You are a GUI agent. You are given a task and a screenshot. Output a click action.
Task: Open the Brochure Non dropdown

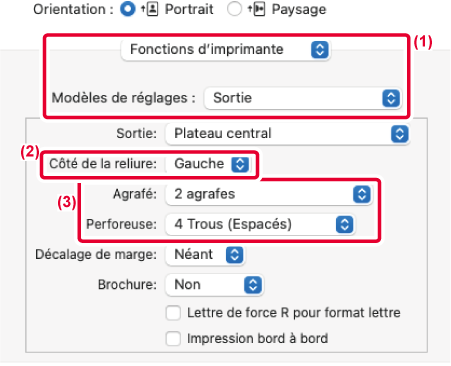[214, 285]
